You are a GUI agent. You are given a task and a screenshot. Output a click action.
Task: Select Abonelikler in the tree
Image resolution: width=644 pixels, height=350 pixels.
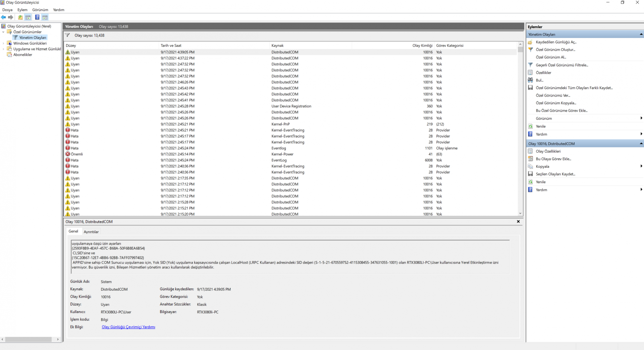click(x=23, y=55)
